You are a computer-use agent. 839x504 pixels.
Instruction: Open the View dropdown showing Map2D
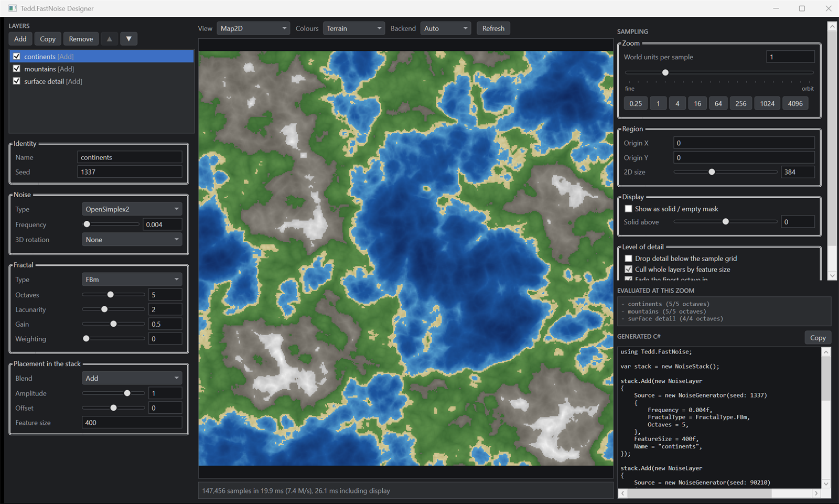[x=253, y=28]
